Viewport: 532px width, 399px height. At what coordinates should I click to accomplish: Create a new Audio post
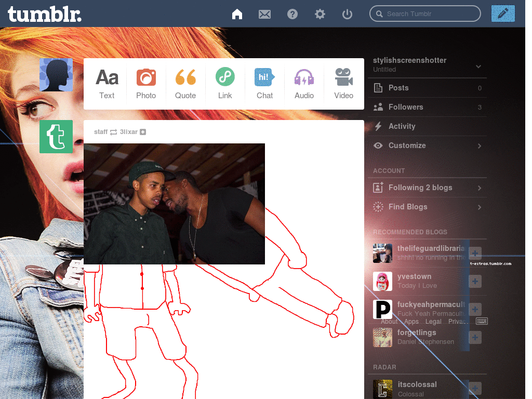click(304, 84)
